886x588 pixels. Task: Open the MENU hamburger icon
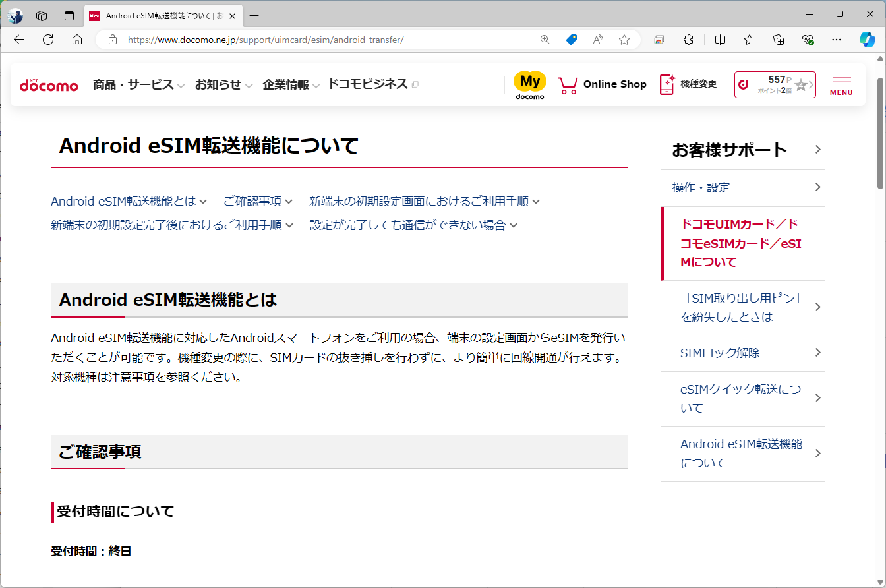pos(841,84)
